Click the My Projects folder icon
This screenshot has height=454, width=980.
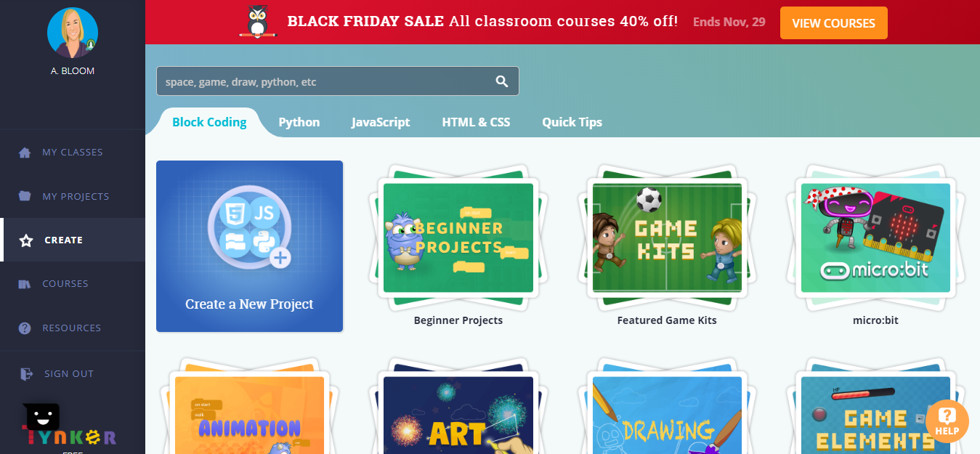[x=25, y=196]
